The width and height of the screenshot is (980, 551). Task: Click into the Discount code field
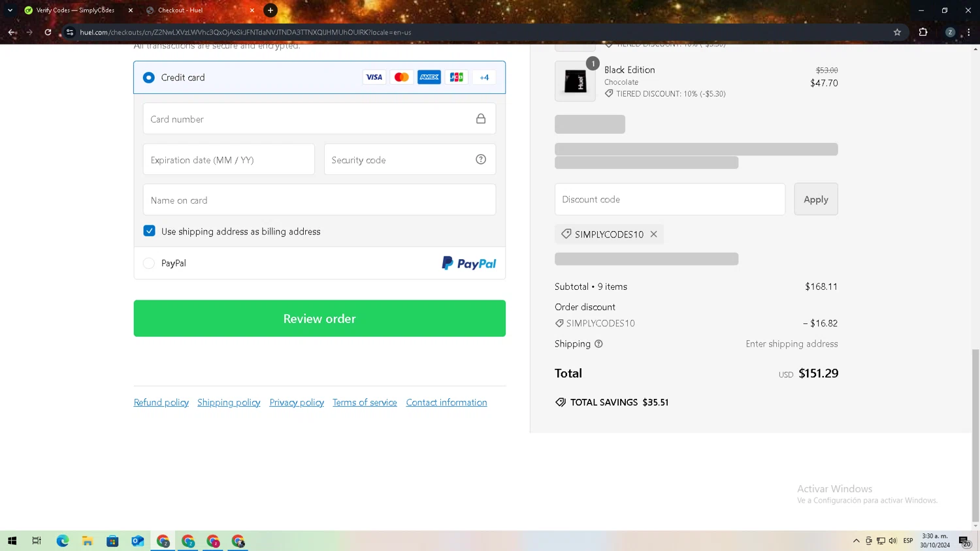click(670, 199)
